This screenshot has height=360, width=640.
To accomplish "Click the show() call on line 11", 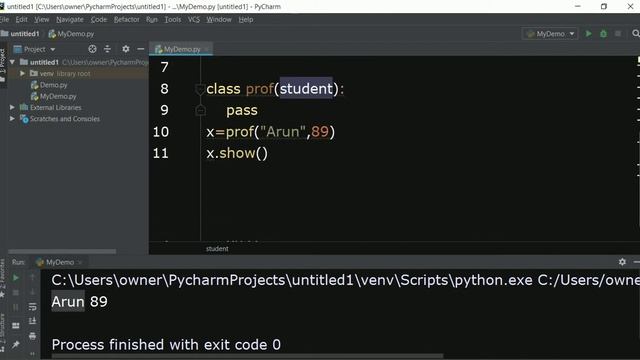I will point(243,153).
